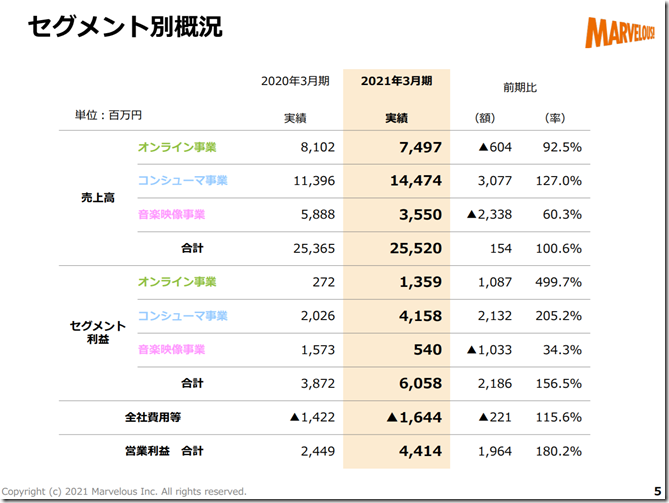The height and width of the screenshot is (503, 669).
Task: Click the ▲604 difference cell
Action: click(495, 147)
